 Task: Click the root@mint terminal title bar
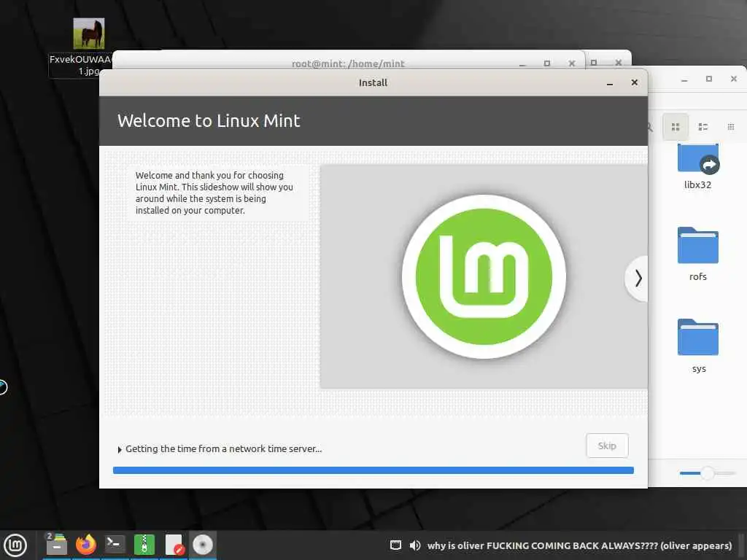coord(348,63)
